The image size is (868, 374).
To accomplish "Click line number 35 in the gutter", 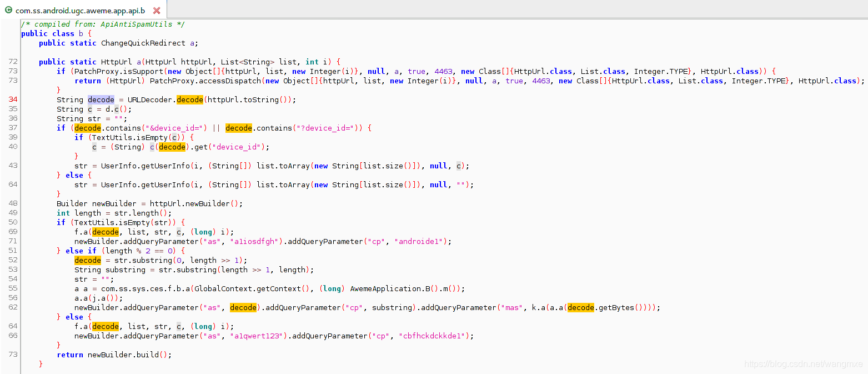I will pos(14,109).
